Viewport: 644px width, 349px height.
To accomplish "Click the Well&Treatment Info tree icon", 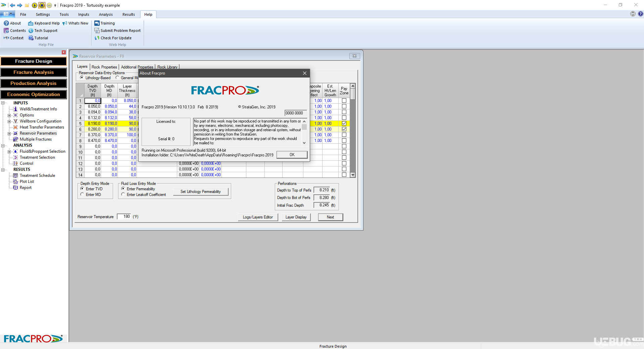I will pyautogui.click(x=15, y=109).
